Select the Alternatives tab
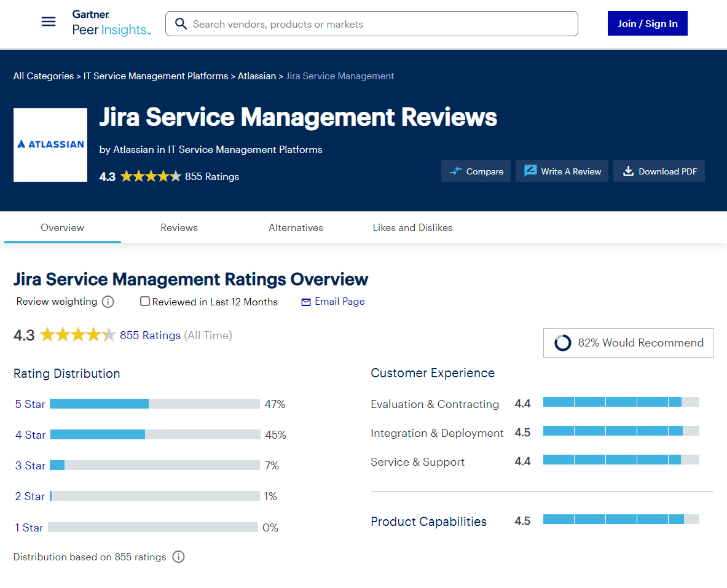727x588 pixels. point(296,227)
